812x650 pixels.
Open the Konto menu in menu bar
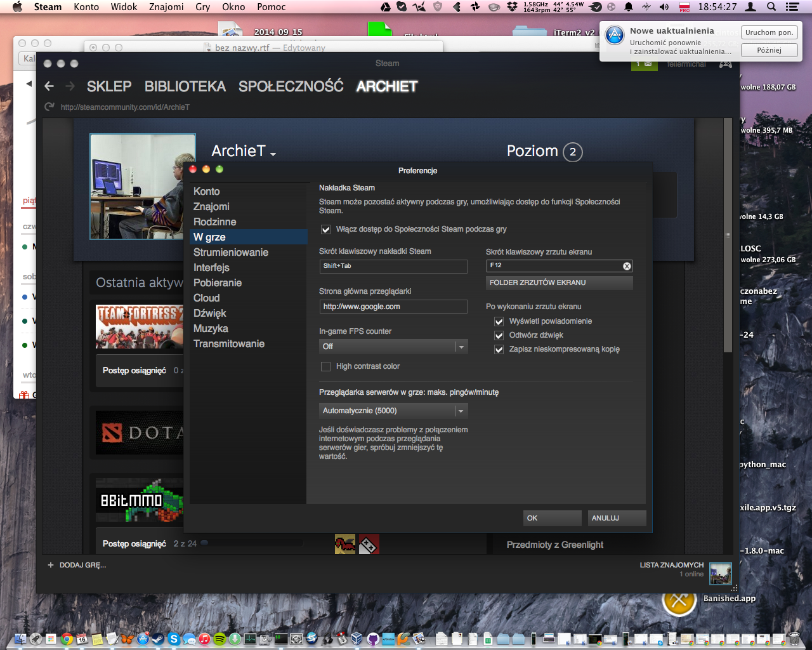pos(86,7)
